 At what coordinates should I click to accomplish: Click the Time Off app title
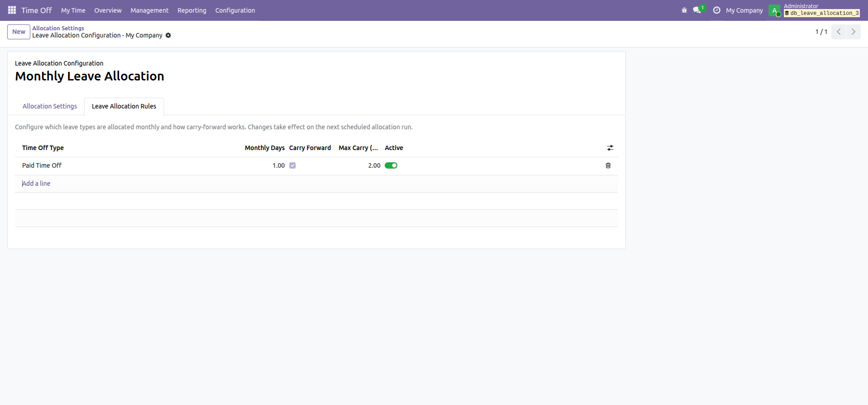(x=37, y=10)
